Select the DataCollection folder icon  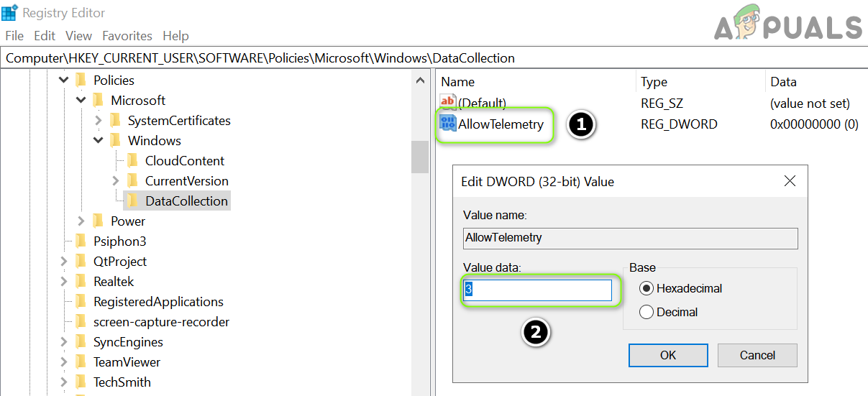pyautogui.click(x=132, y=201)
